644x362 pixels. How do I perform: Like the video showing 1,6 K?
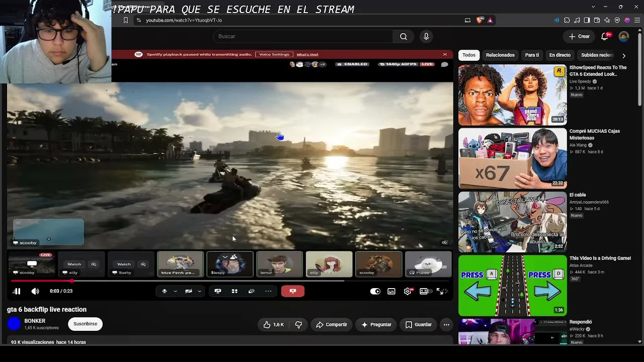point(274,325)
